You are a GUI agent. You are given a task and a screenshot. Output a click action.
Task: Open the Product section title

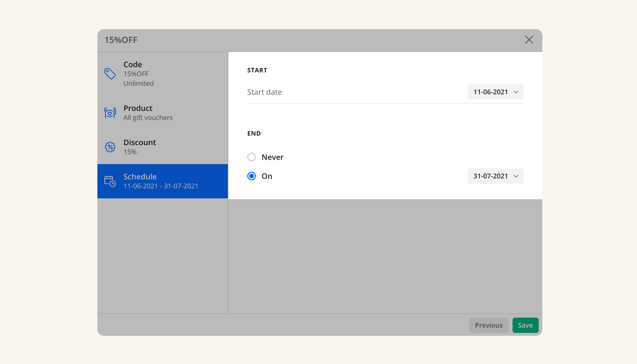[138, 108]
